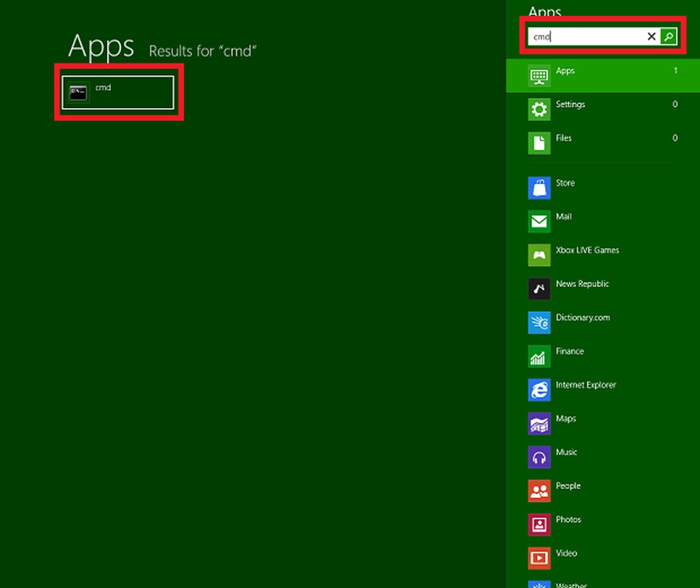This screenshot has width=700, height=588.
Task: Click the Xbox LIVE Games label
Action: [587, 250]
